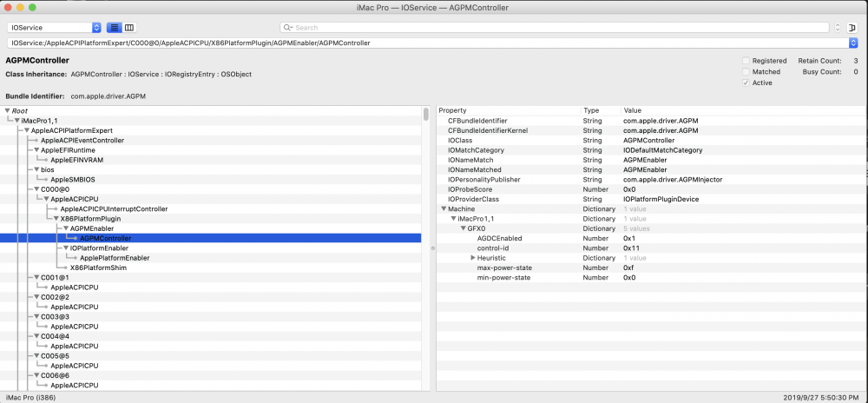Select the AGDCEnabled property row
Screen dimensions: 868x403
point(651,238)
